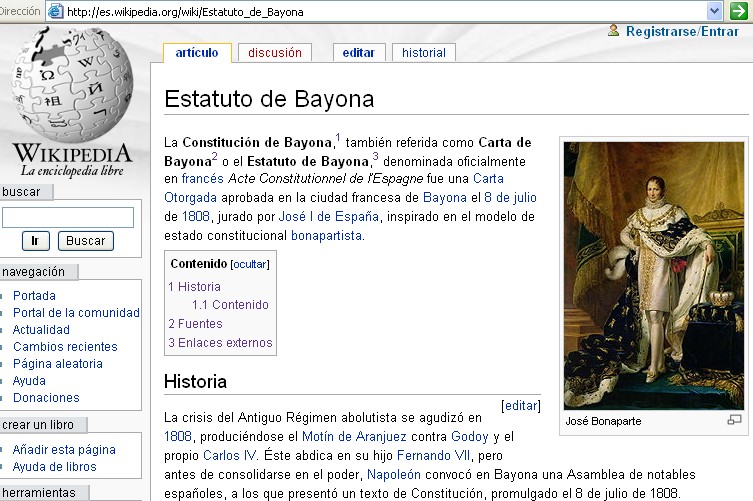Click the Godoy link

[x=470, y=437]
